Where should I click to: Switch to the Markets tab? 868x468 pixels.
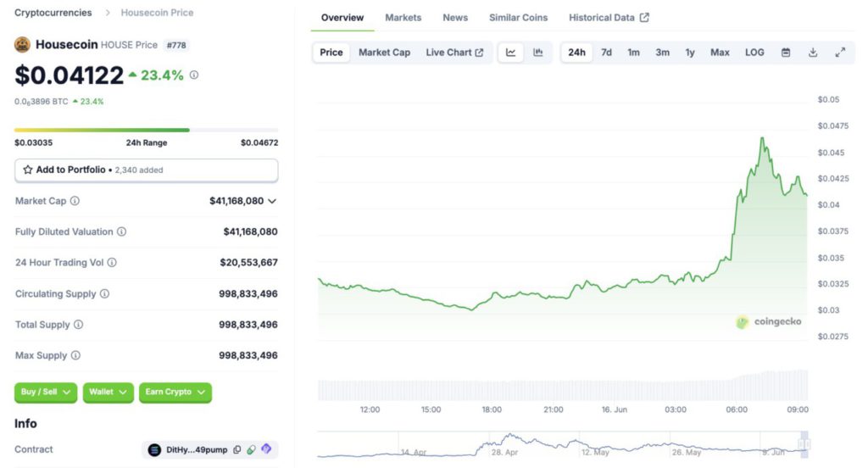click(403, 18)
